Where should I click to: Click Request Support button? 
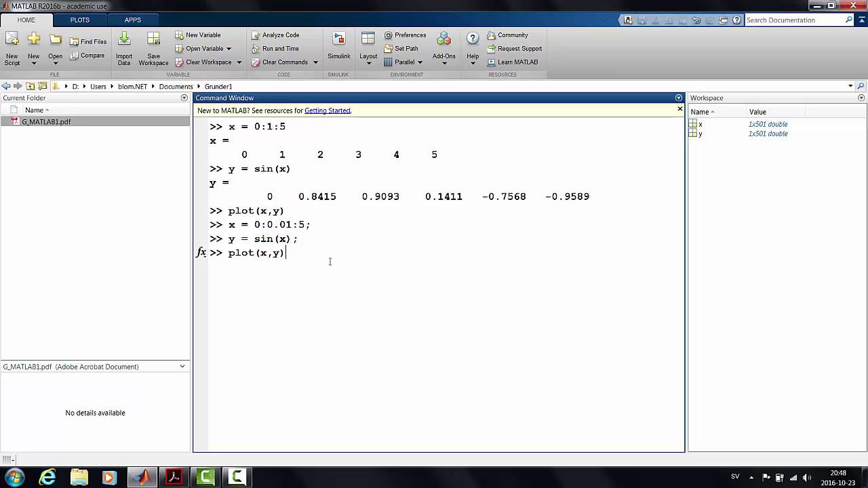[515, 48]
